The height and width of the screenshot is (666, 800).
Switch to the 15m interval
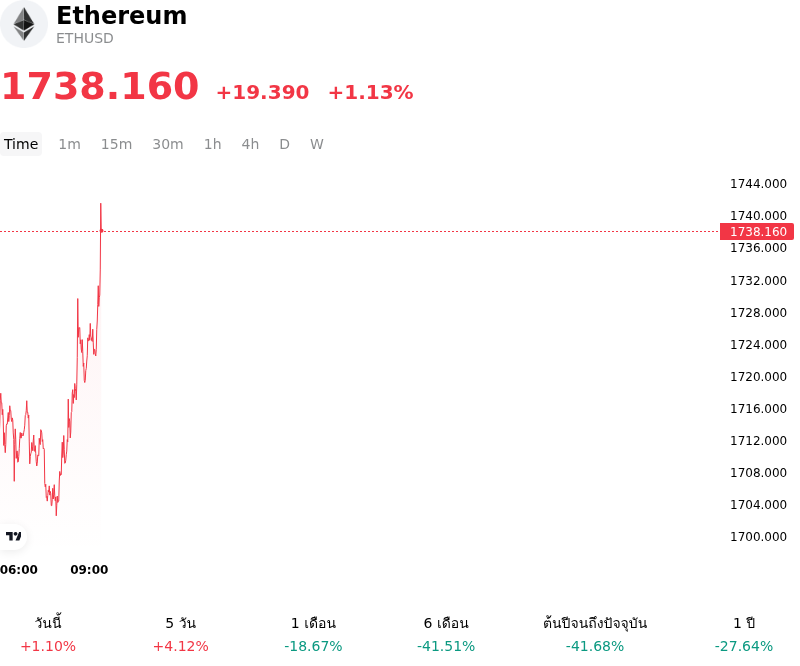click(x=116, y=144)
